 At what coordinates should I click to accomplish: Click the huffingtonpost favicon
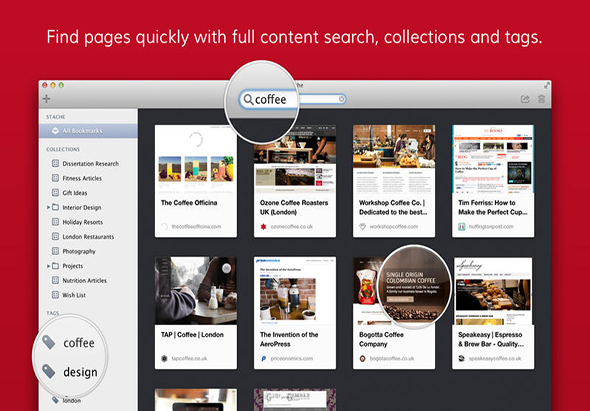(462, 227)
